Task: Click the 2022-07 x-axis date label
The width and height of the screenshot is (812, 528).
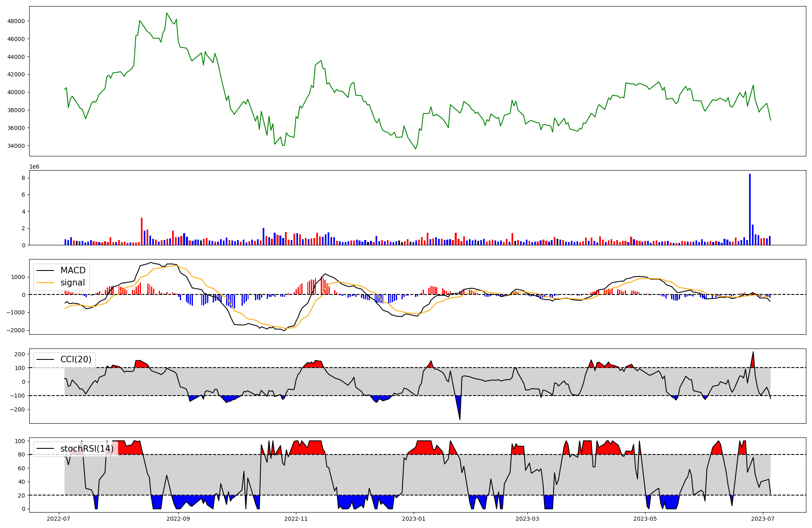Action: point(59,519)
